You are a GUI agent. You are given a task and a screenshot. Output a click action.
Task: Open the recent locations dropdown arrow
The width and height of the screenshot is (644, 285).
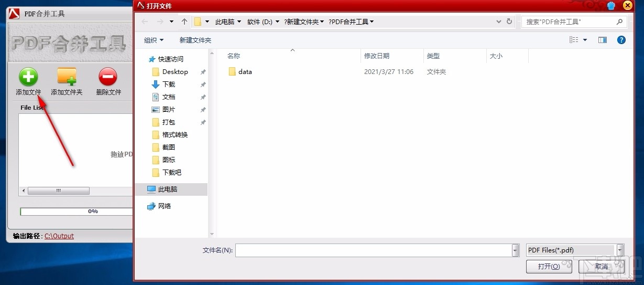pyautogui.click(x=172, y=22)
